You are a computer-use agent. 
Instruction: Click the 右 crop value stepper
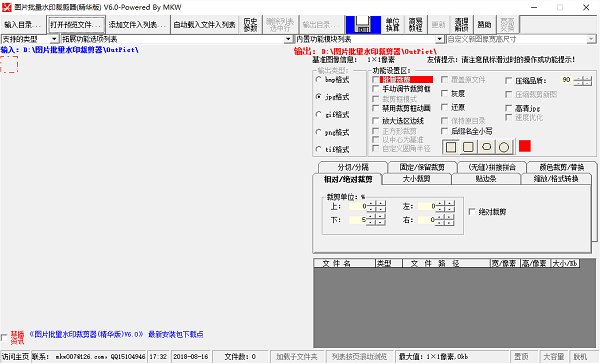click(x=445, y=220)
